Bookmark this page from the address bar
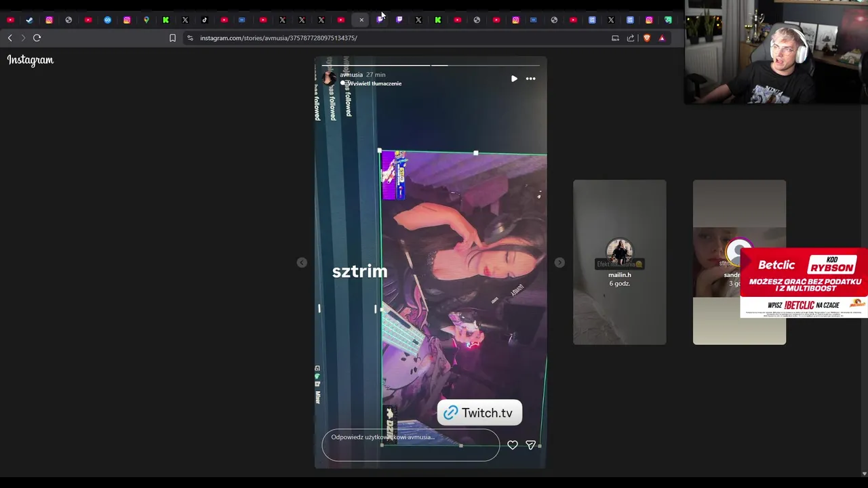 (173, 38)
